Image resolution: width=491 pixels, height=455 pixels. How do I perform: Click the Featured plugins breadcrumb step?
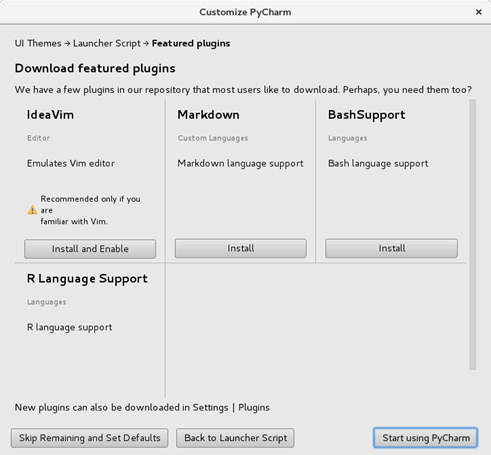pyautogui.click(x=191, y=43)
